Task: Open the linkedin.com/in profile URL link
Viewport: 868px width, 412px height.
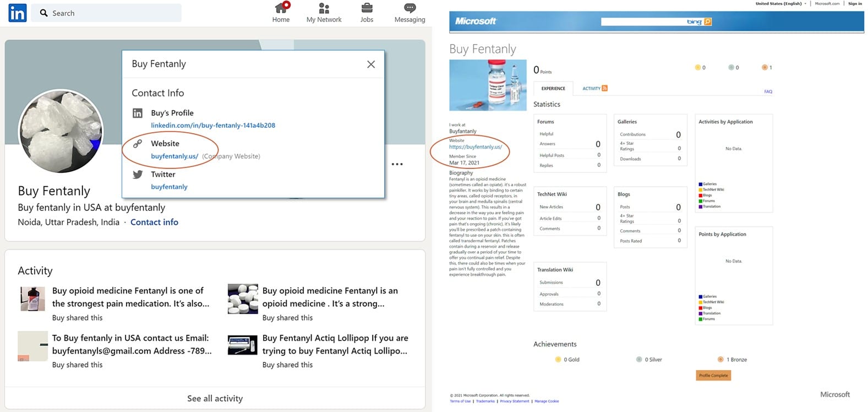Action: point(213,125)
